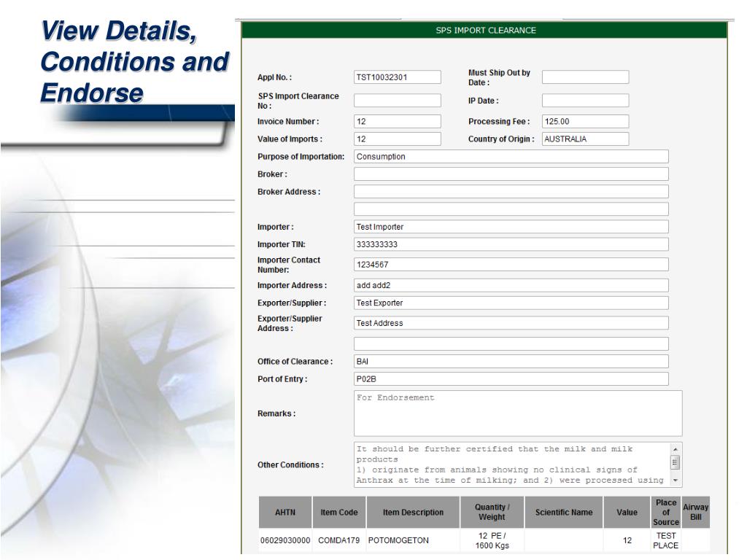The image size is (747, 560).
Task: Click the Office of Clearance field showing BAI
Action: [511, 362]
